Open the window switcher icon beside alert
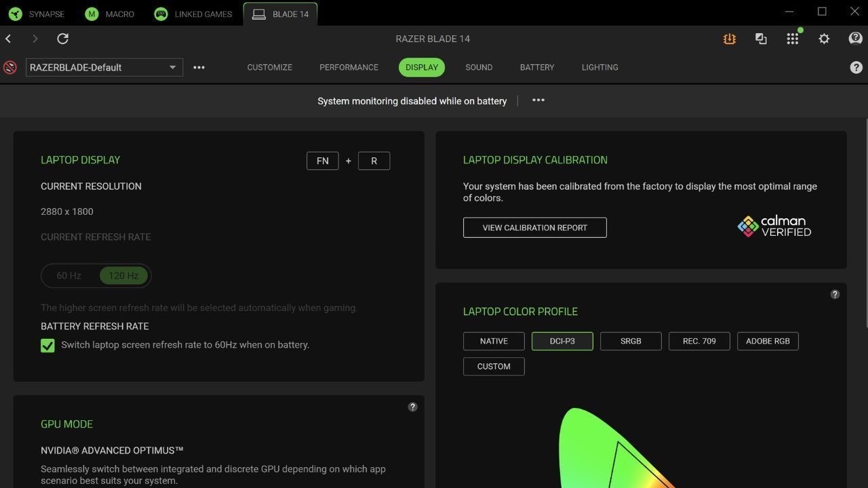Viewport: 868px width, 488px height. [x=761, y=39]
